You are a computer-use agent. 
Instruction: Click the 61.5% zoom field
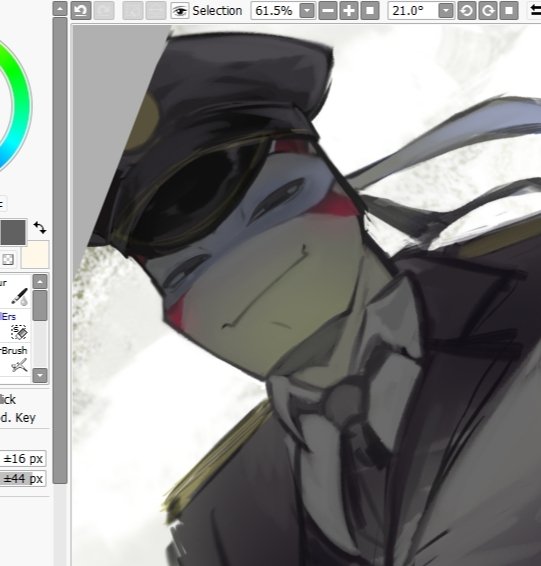click(x=276, y=11)
